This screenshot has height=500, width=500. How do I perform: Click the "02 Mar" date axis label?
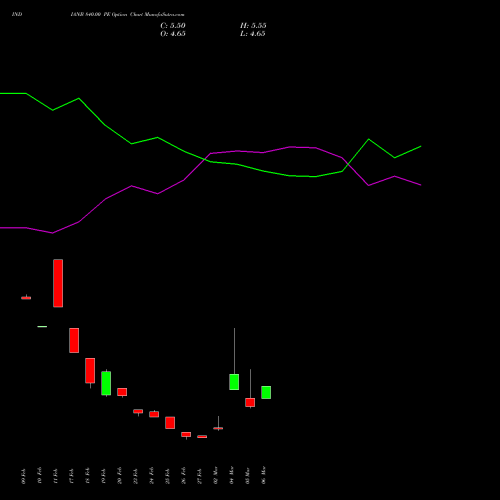(x=215, y=475)
